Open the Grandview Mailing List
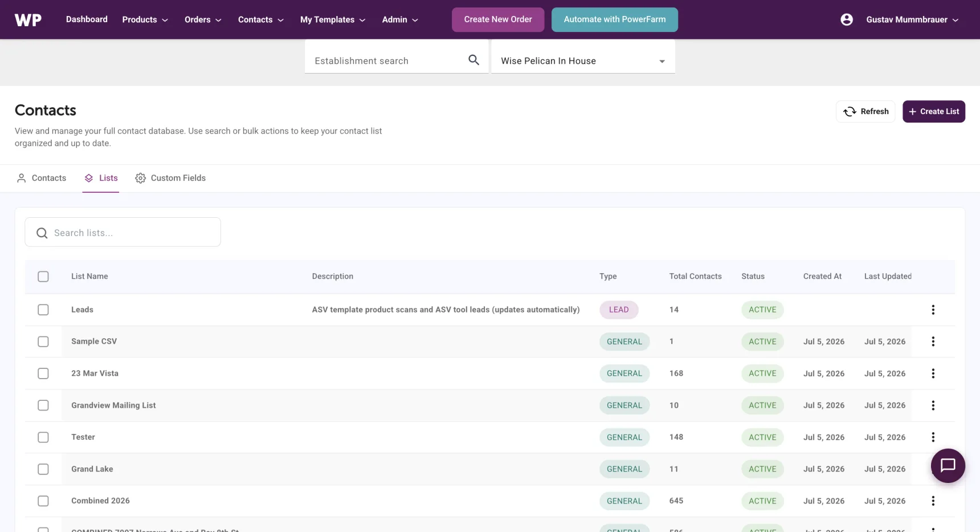 [x=113, y=405]
